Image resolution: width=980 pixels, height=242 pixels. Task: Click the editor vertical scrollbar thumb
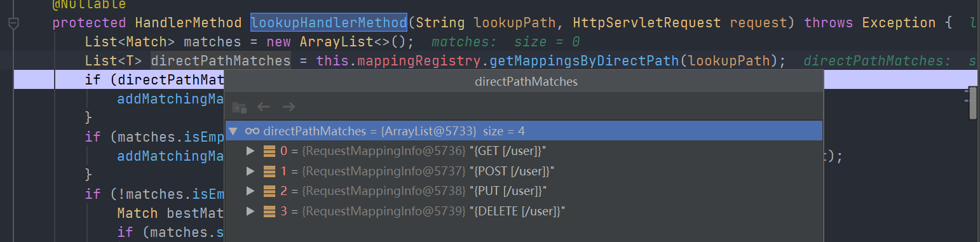pyautogui.click(x=972, y=103)
